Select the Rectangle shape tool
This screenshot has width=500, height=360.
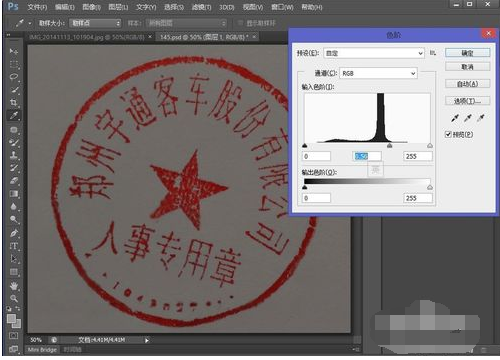tap(14, 272)
